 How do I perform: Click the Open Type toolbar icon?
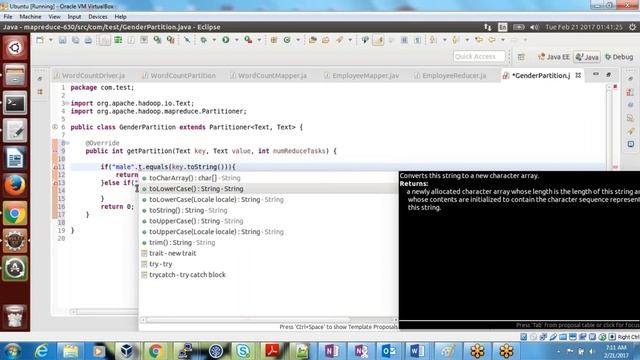click(313, 40)
